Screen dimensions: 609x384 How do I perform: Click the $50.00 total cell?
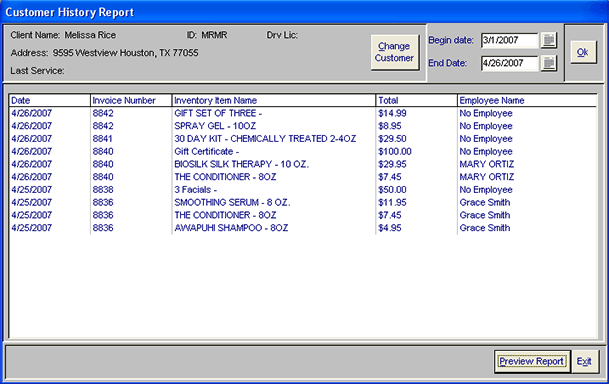(392, 190)
